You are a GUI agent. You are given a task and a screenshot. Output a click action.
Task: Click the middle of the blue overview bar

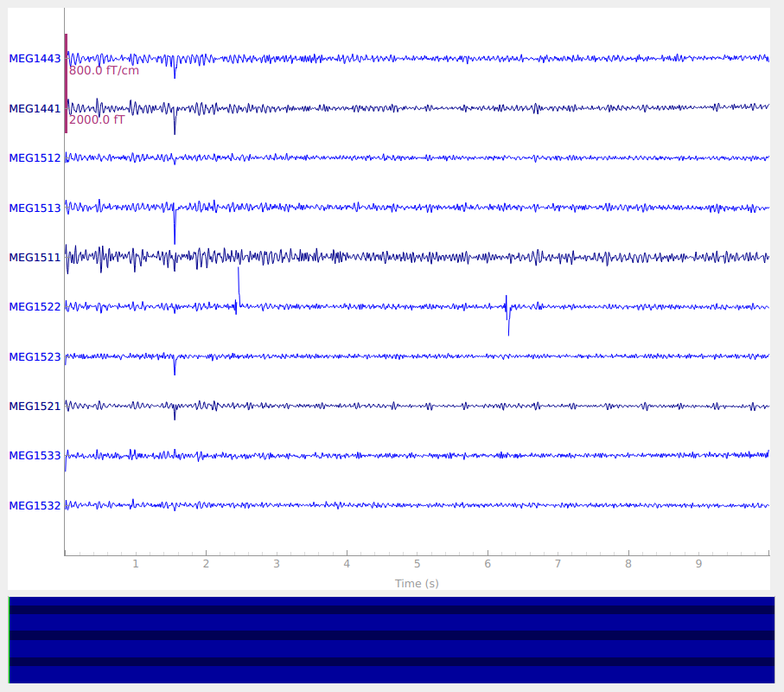[x=392, y=640]
